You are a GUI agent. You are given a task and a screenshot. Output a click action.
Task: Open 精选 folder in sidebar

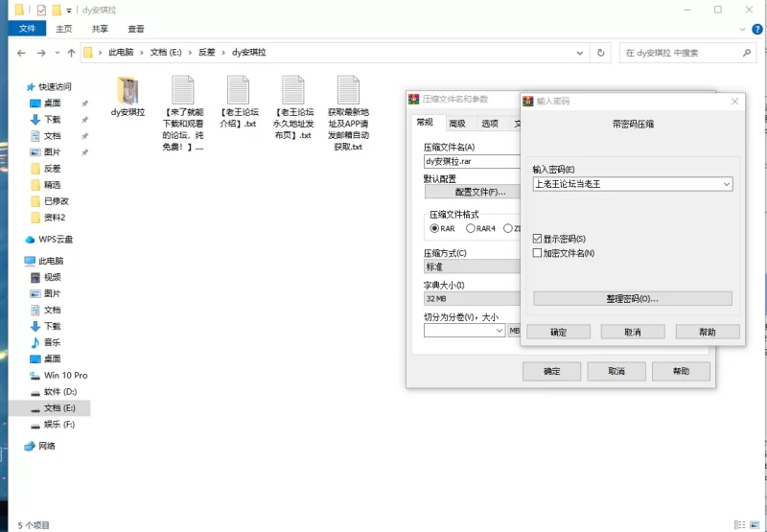(x=46, y=185)
